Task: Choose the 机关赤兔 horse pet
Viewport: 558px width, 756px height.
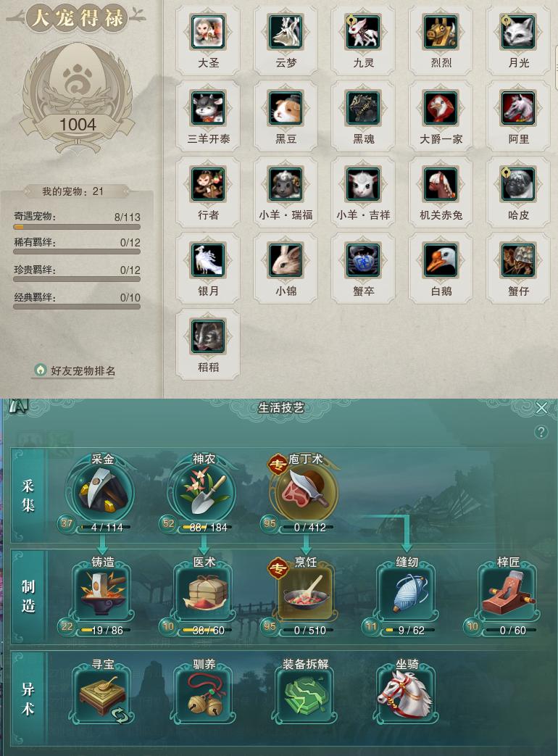Action: click(x=441, y=184)
